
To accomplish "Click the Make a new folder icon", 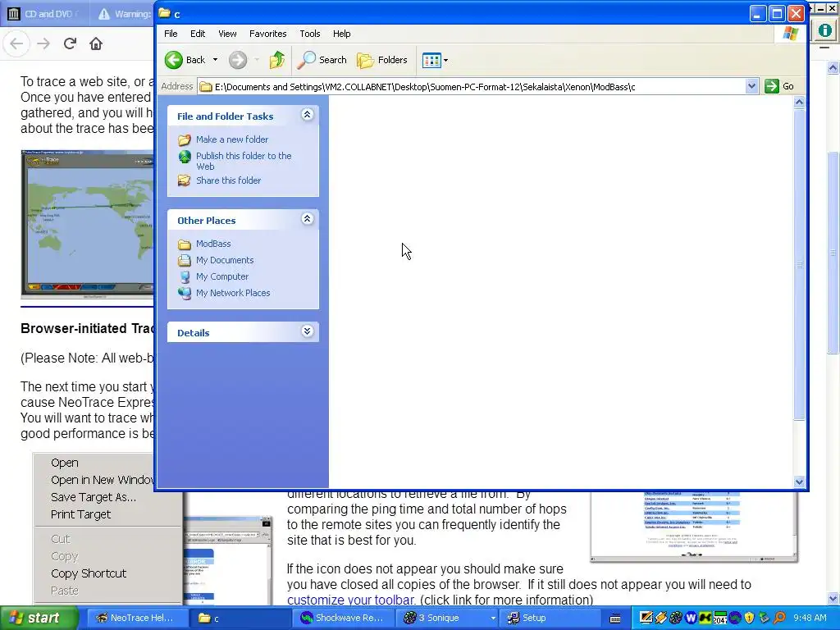I will coord(185,139).
